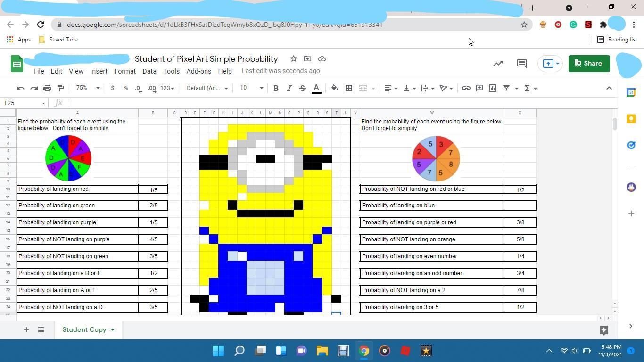Viewport: 644px width, 362px height.
Task: Open File Explorer from the taskbar
Action: click(322, 351)
